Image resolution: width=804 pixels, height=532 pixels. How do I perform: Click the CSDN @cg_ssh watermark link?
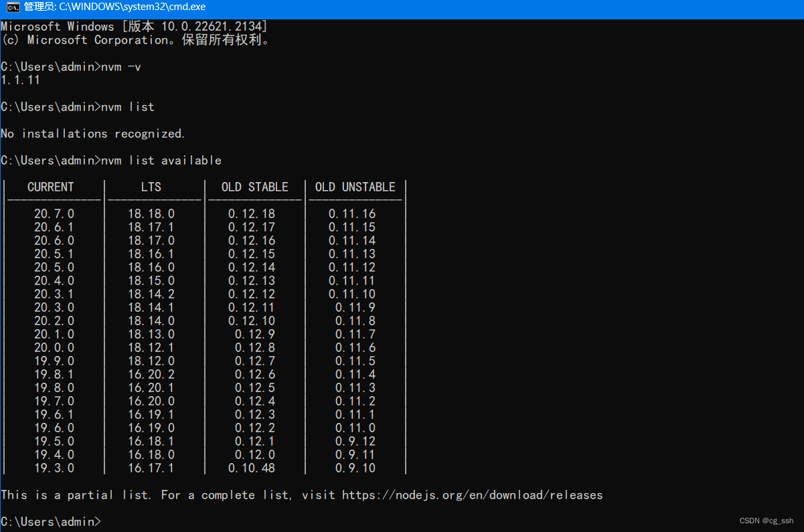click(x=766, y=520)
